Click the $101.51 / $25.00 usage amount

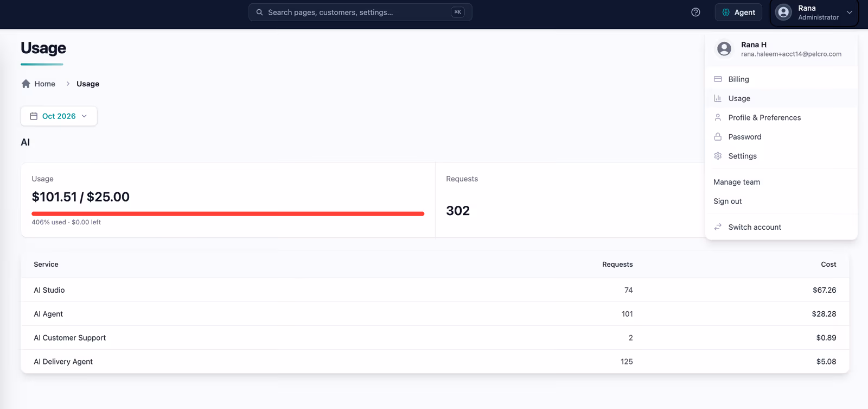click(81, 197)
